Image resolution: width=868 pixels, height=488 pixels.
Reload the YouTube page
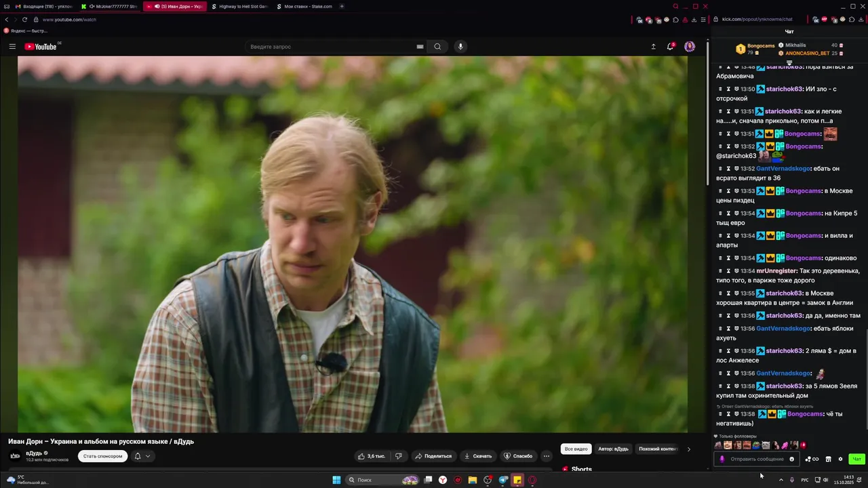(25, 20)
